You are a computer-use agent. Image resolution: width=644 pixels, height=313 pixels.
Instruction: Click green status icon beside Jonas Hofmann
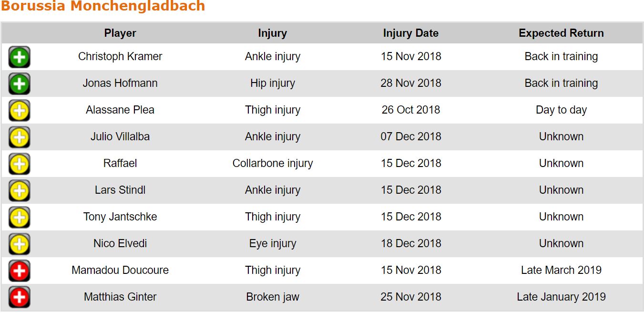click(x=19, y=84)
